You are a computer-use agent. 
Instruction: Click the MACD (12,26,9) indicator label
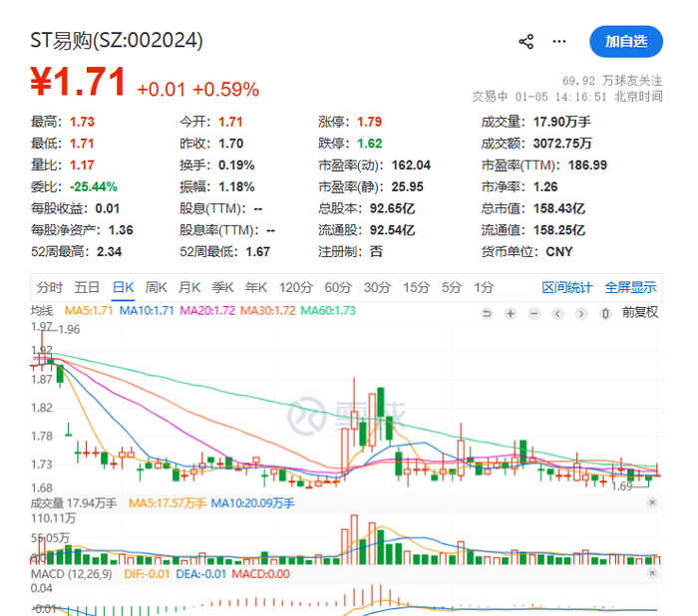(71, 574)
